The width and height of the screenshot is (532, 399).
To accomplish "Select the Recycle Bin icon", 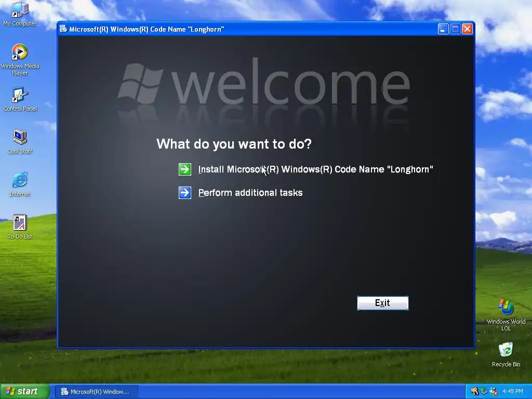I will 506,355.
